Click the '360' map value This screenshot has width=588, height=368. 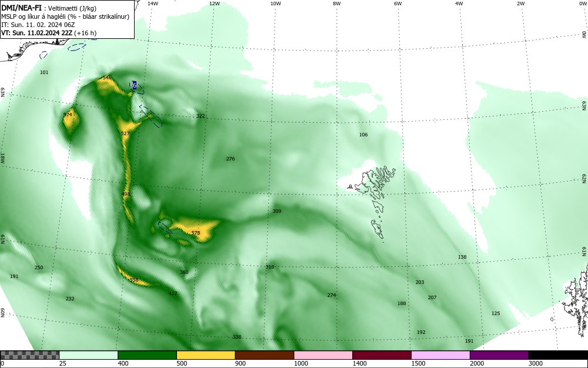tap(183, 272)
